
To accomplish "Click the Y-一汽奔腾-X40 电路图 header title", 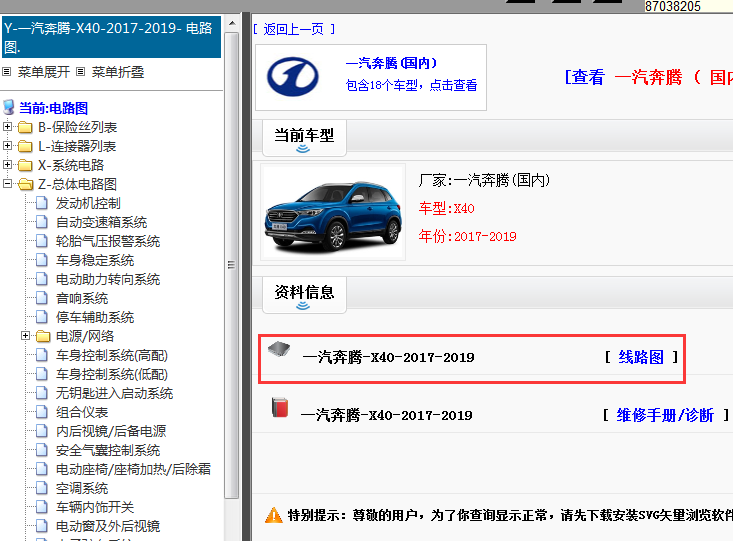I will [112, 37].
